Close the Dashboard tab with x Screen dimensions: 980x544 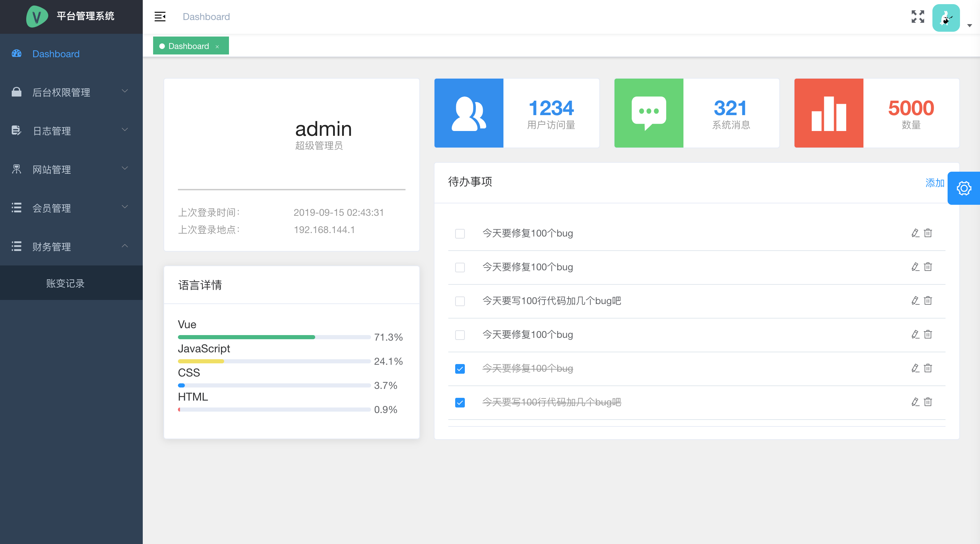(217, 47)
